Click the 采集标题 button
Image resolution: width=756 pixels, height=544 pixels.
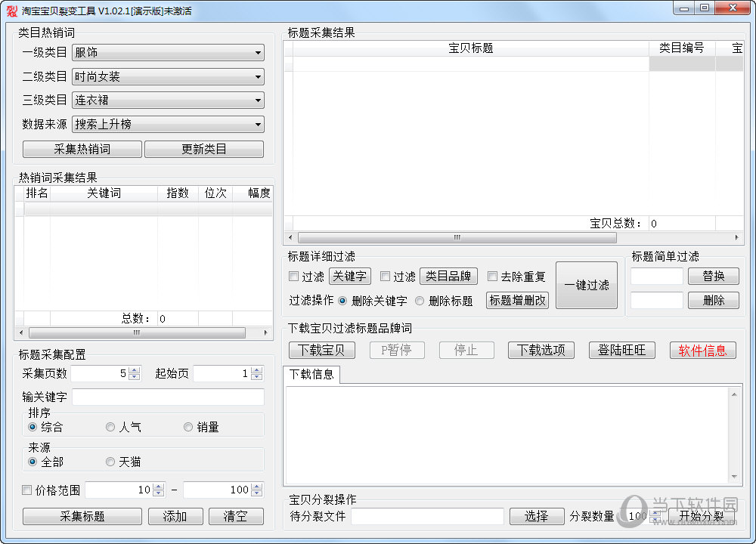(82, 517)
